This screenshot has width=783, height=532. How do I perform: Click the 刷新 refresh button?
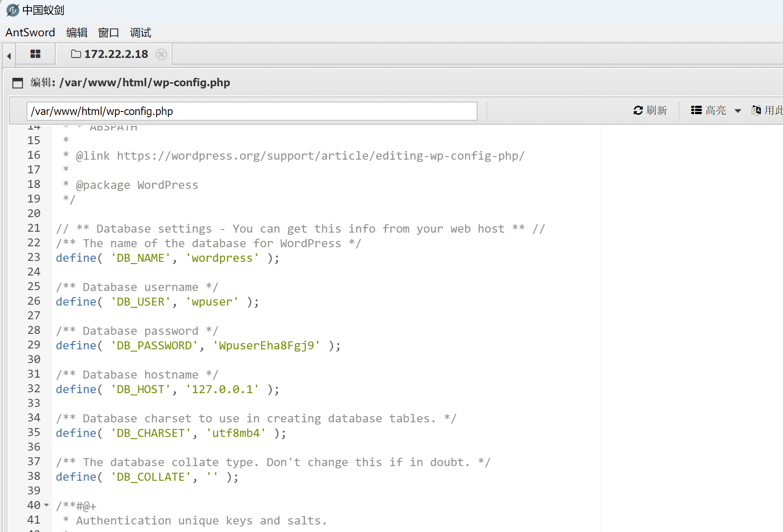coord(650,110)
